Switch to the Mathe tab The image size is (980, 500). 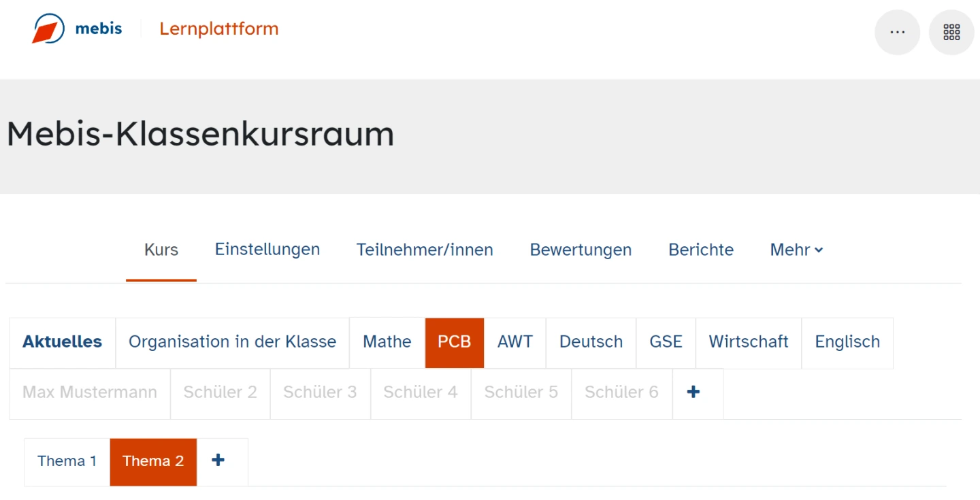click(387, 341)
